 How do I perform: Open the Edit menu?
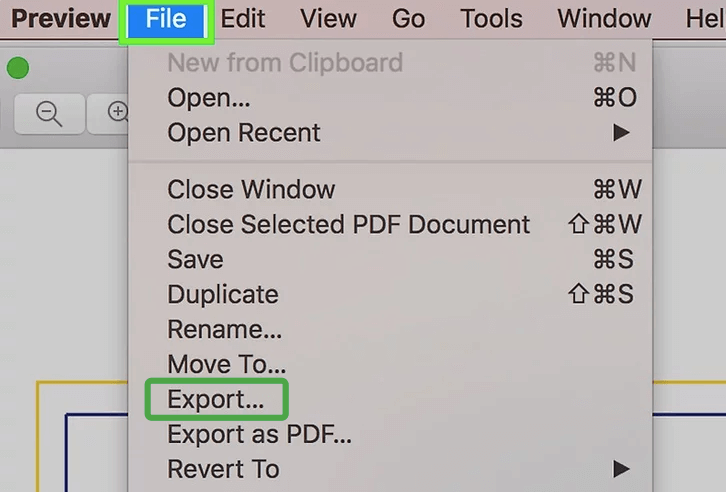tap(243, 19)
